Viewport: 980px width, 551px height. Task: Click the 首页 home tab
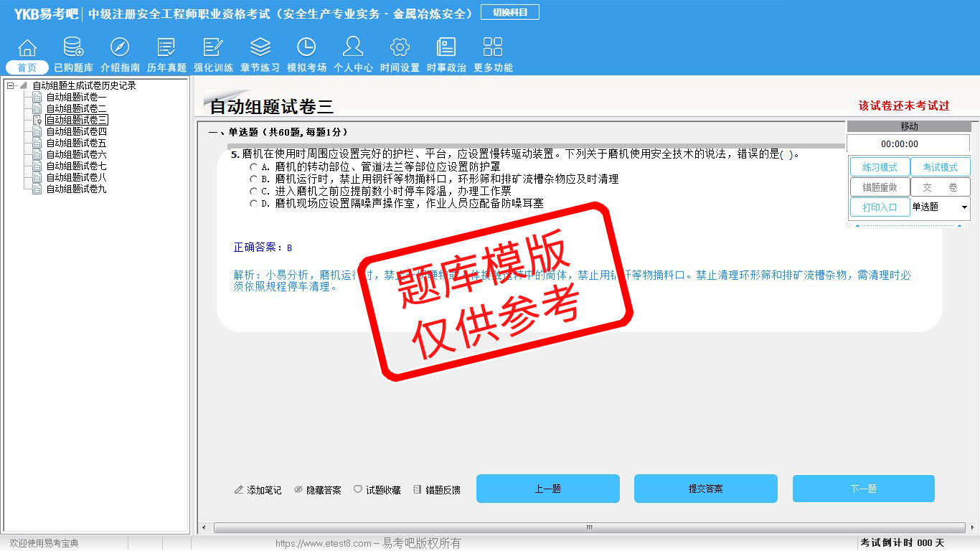[27, 67]
